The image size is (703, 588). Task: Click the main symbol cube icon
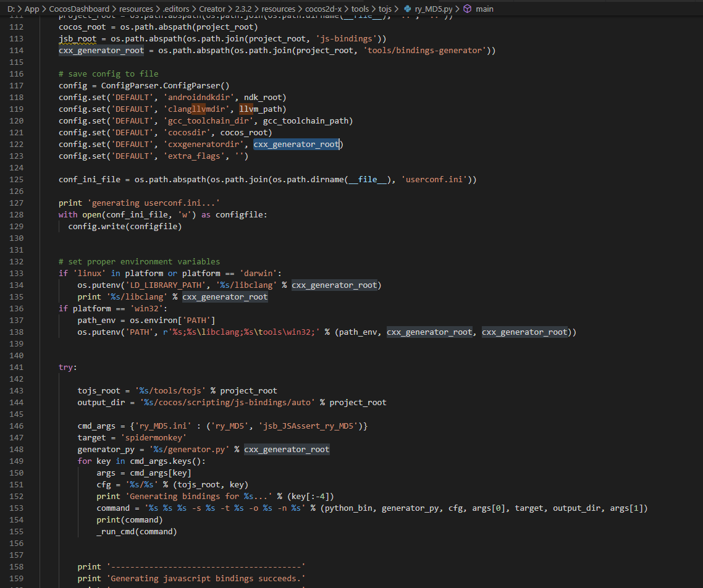467,9
